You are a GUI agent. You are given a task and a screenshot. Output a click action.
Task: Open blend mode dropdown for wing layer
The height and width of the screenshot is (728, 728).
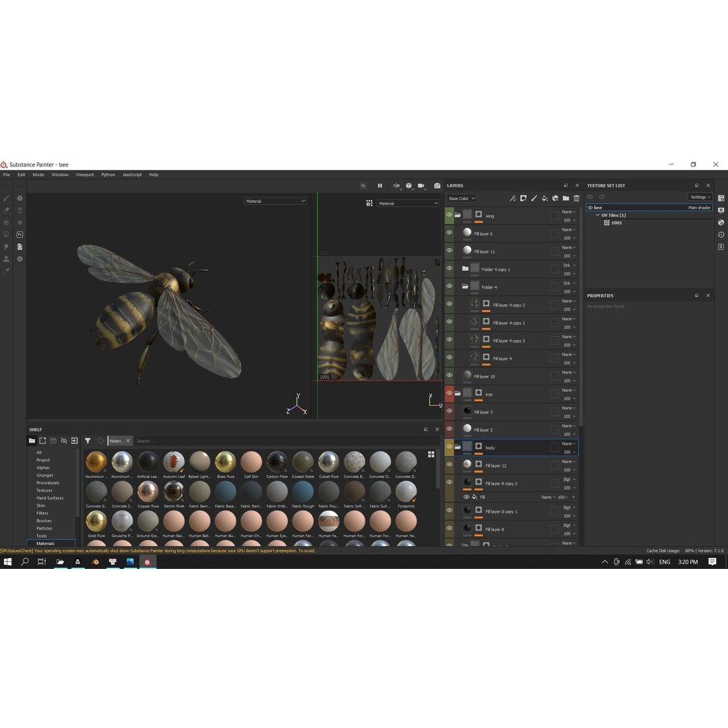point(569,212)
